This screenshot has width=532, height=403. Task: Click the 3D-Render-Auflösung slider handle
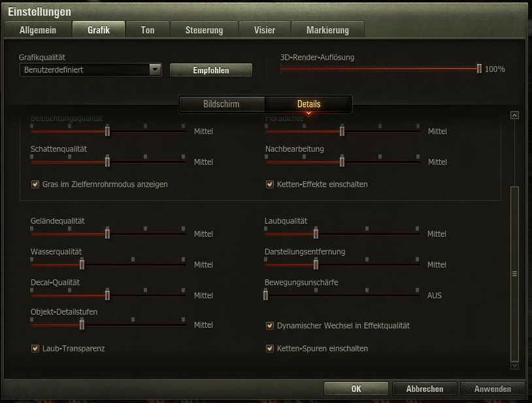point(479,69)
